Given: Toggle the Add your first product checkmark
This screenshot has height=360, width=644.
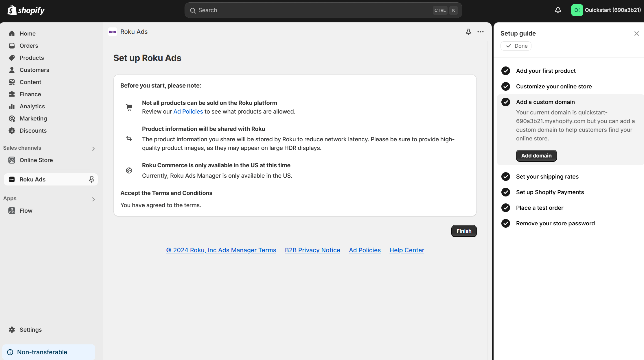Looking at the screenshot, I should pos(505,71).
